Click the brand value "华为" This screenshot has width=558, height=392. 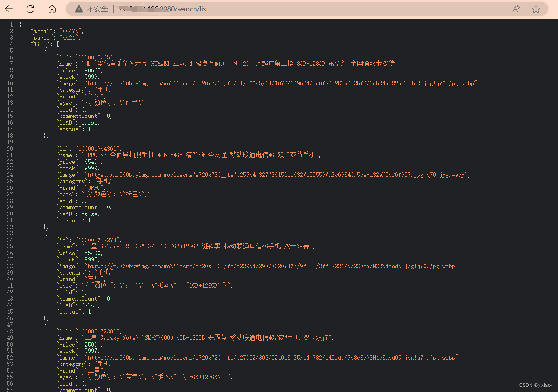click(x=93, y=97)
